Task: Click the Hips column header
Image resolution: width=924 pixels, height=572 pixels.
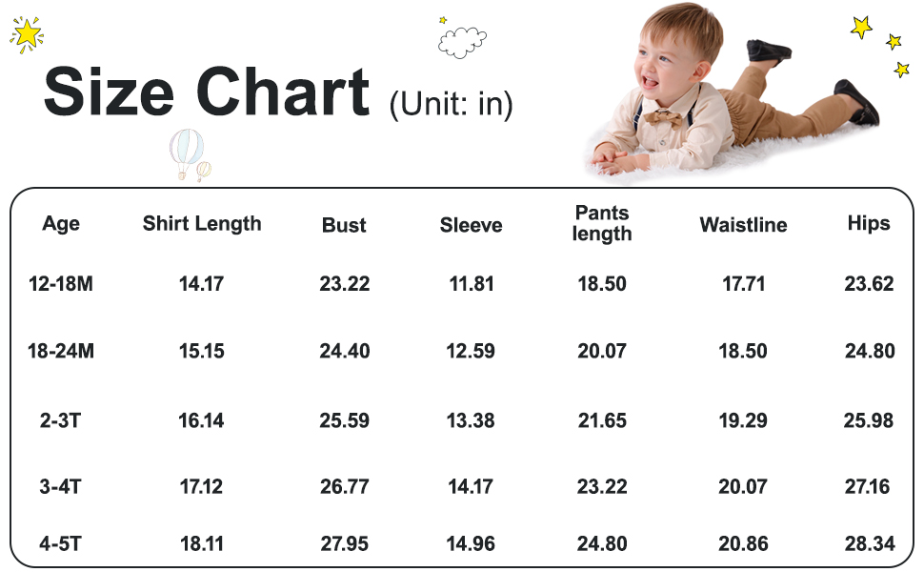Action: point(869,224)
